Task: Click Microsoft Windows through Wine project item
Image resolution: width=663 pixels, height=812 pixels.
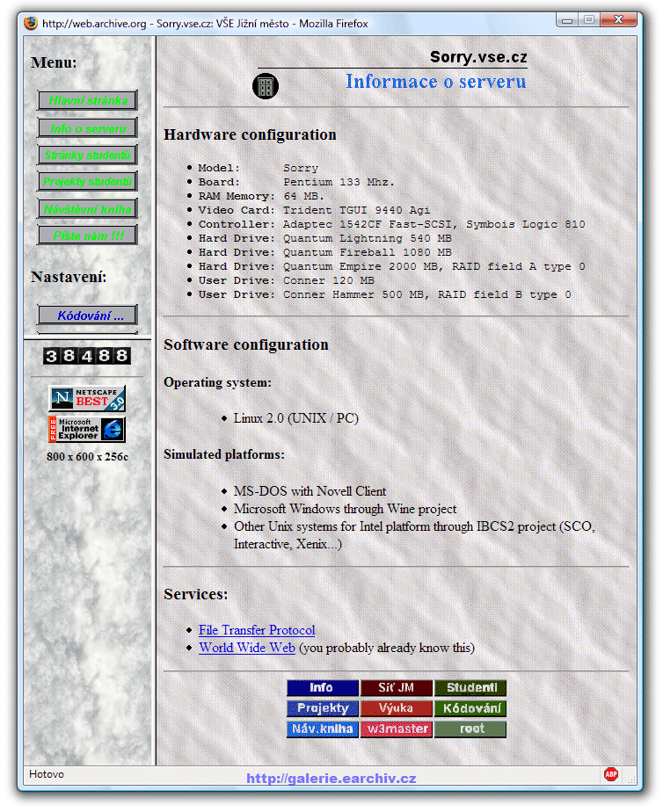Action: tap(345, 509)
